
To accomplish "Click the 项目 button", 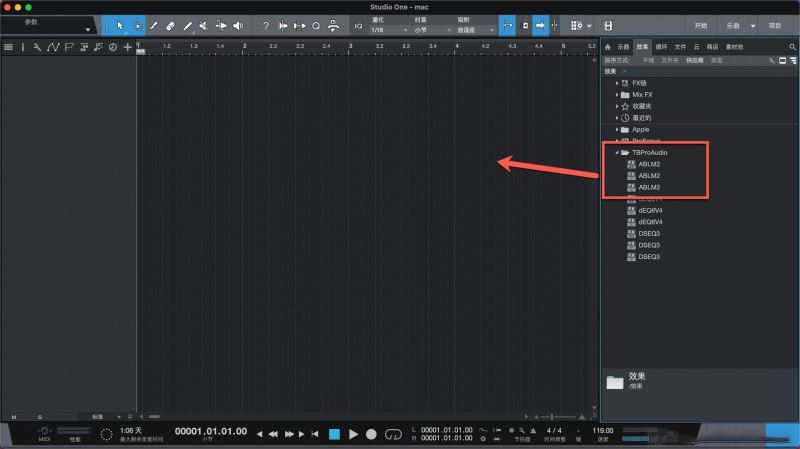I will [775, 25].
